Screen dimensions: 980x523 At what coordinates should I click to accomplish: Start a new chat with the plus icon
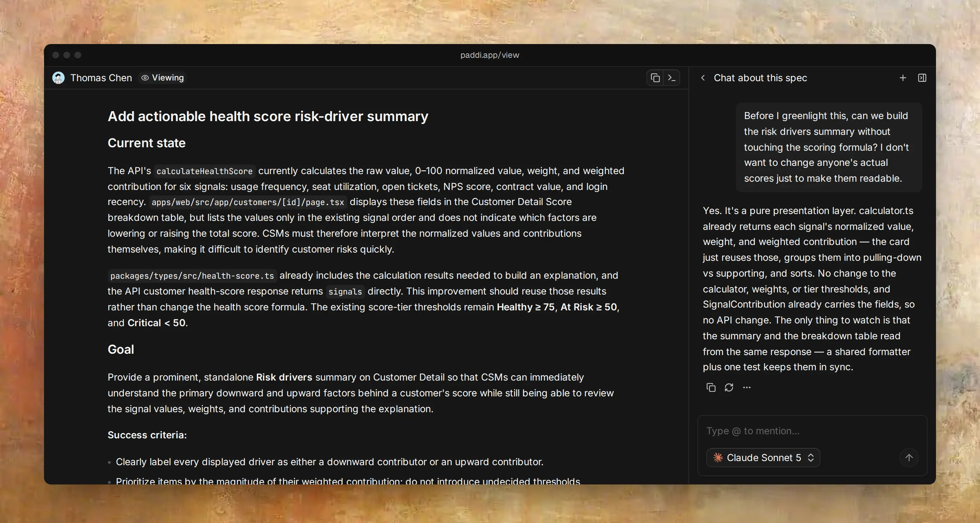(903, 78)
